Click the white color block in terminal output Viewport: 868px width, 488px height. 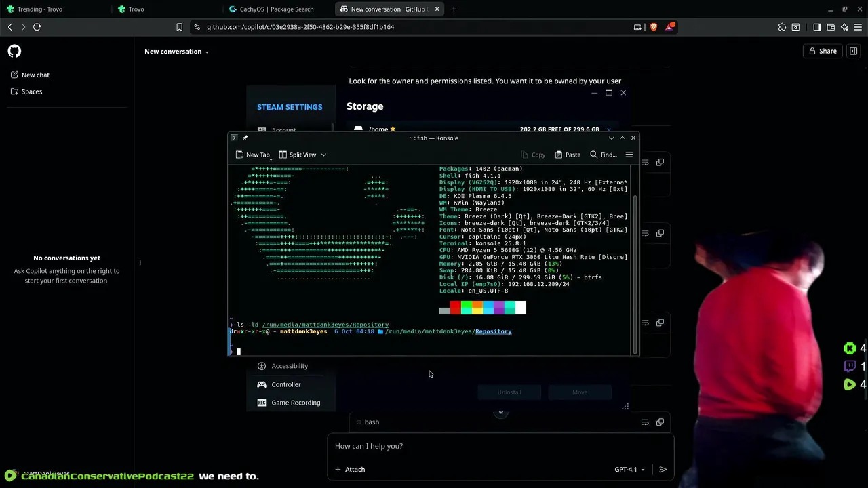[520, 308]
